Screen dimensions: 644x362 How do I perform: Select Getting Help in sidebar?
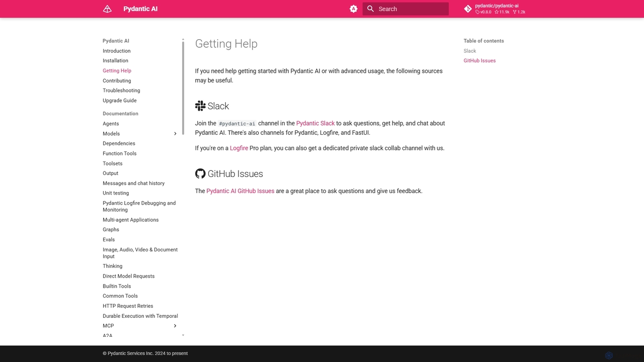click(117, 71)
